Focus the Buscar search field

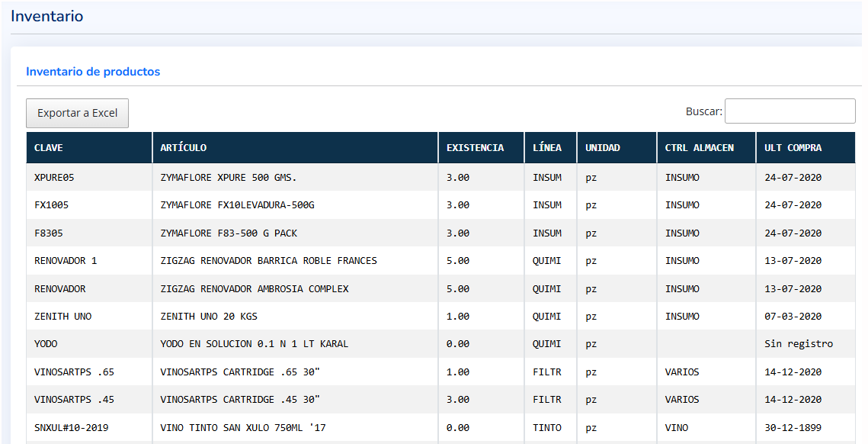(x=790, y=111)
